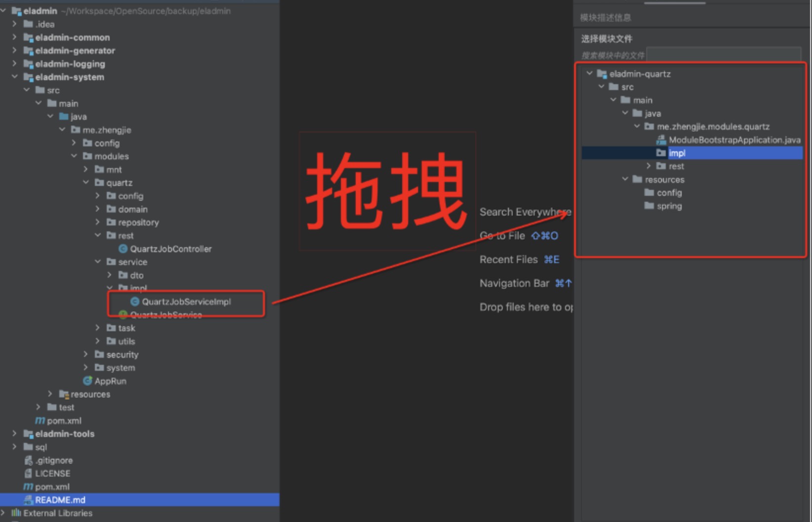Expand the system package
Viewport: 812px width, 522px height.
[86, 367]
